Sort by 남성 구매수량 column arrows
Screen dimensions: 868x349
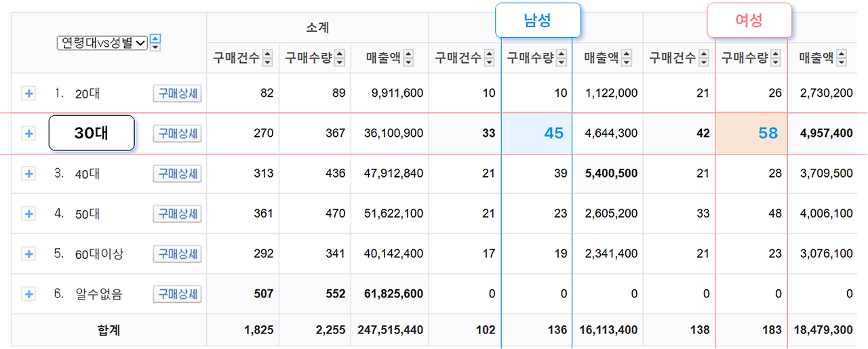561,58
